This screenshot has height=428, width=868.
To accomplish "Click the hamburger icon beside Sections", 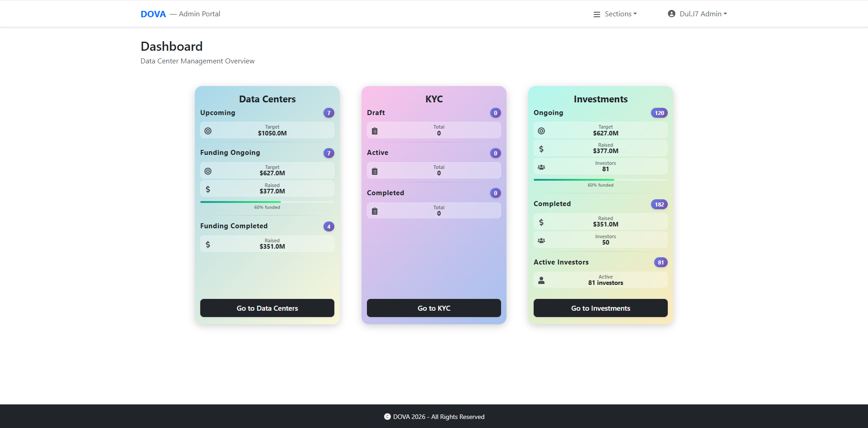I will tap(597, 14).
